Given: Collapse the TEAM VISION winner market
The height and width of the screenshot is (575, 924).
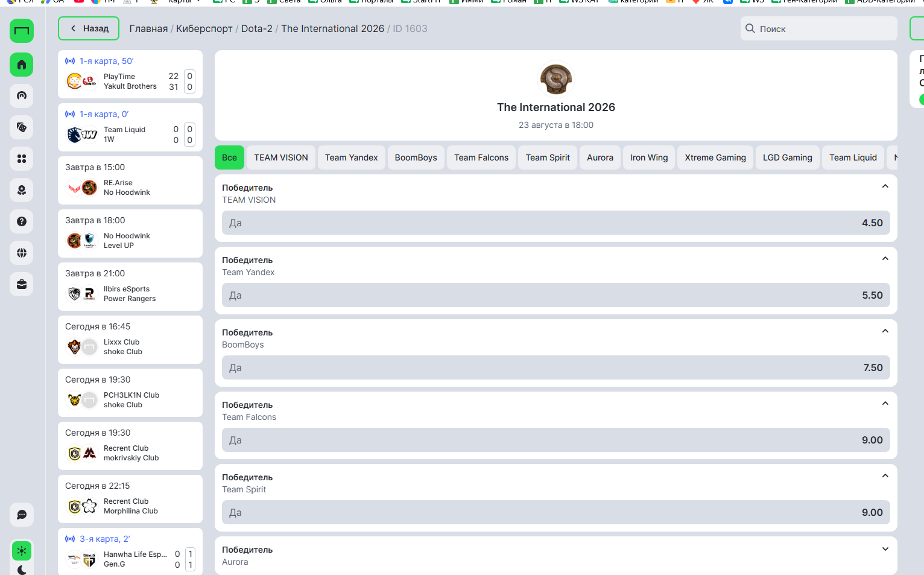Looking at the screenshot, I should click(885, 186).
